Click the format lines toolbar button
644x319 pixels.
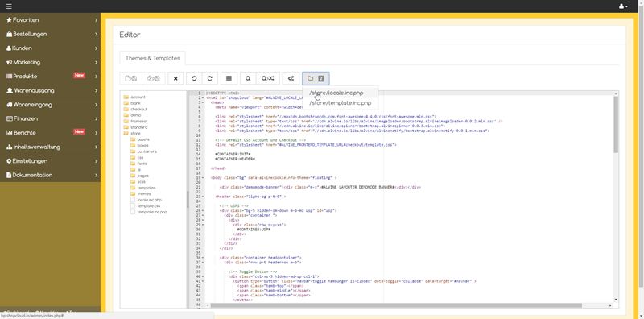pos(229,78)
